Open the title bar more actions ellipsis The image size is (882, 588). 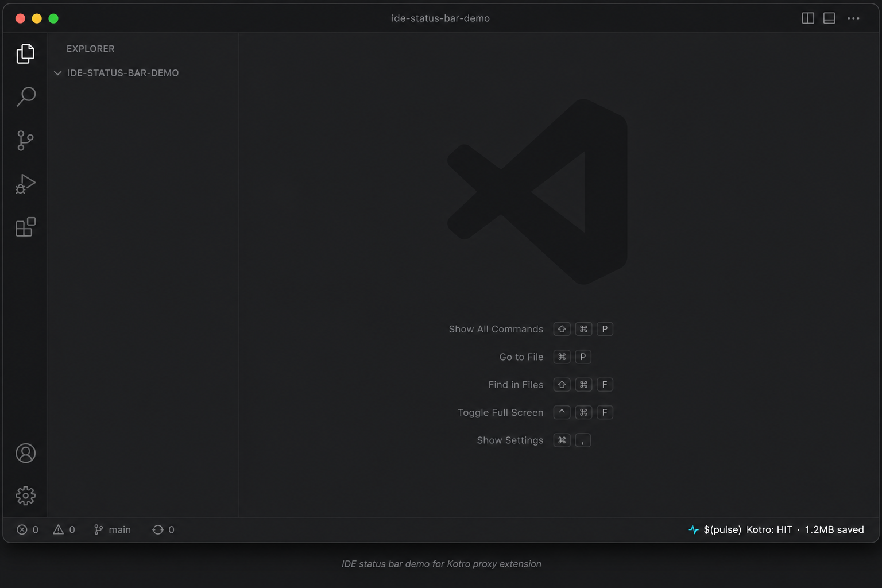pos(853,18)
